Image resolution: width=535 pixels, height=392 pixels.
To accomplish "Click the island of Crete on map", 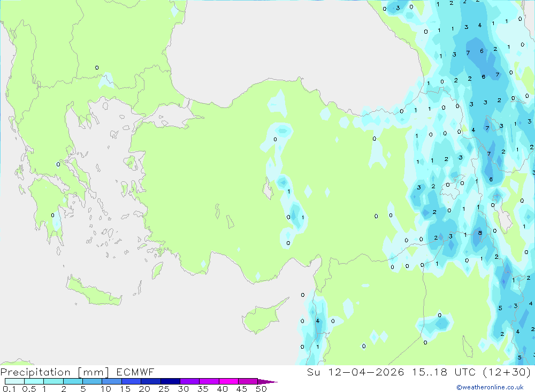I will (93, 291).
